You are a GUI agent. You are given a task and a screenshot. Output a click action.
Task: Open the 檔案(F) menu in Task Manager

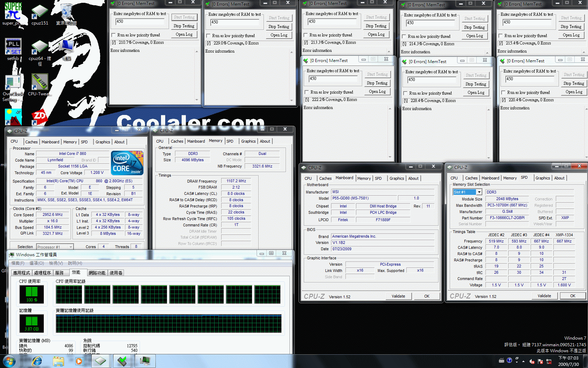point(17,263)
